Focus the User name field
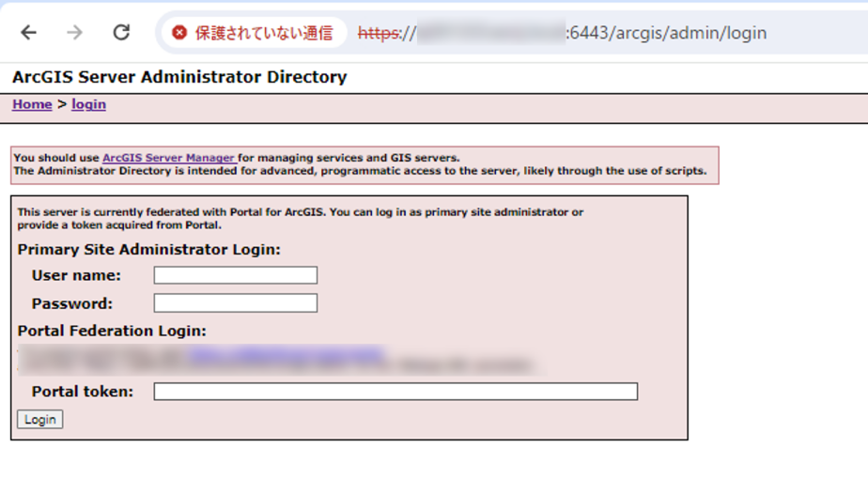 [235, 275]
